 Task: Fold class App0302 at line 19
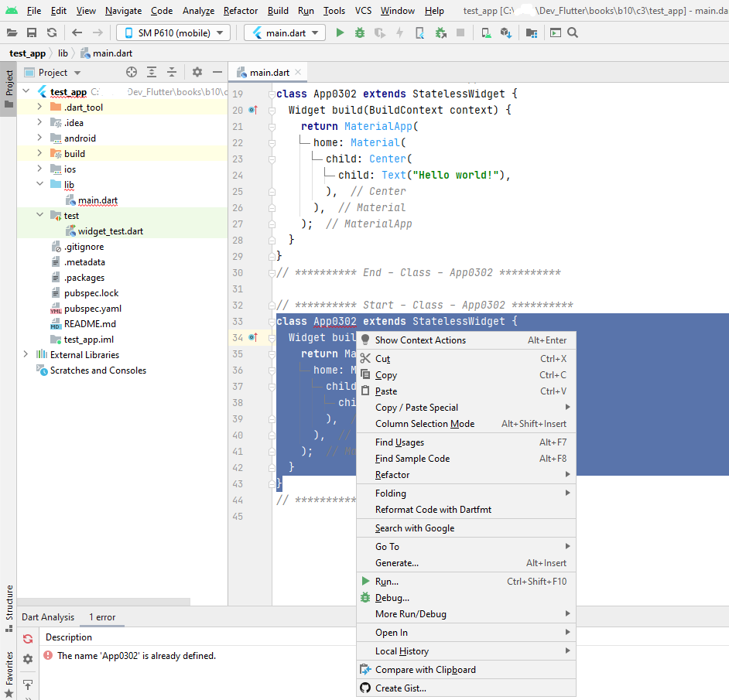[x=272, y=94]
